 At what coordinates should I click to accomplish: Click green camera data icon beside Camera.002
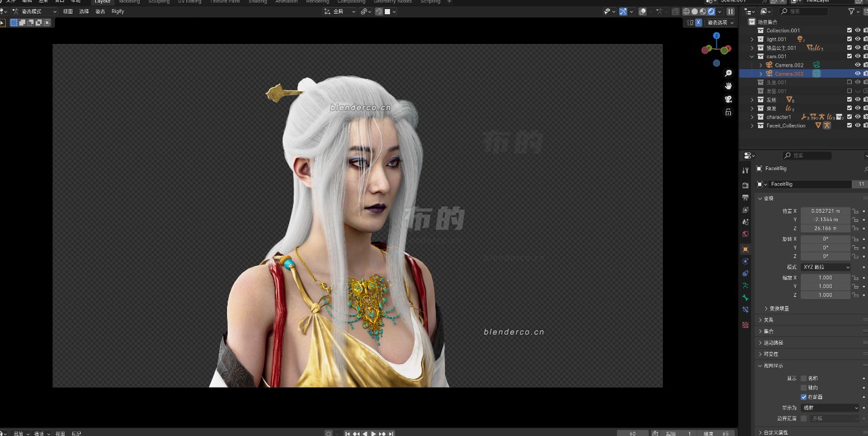817,65
